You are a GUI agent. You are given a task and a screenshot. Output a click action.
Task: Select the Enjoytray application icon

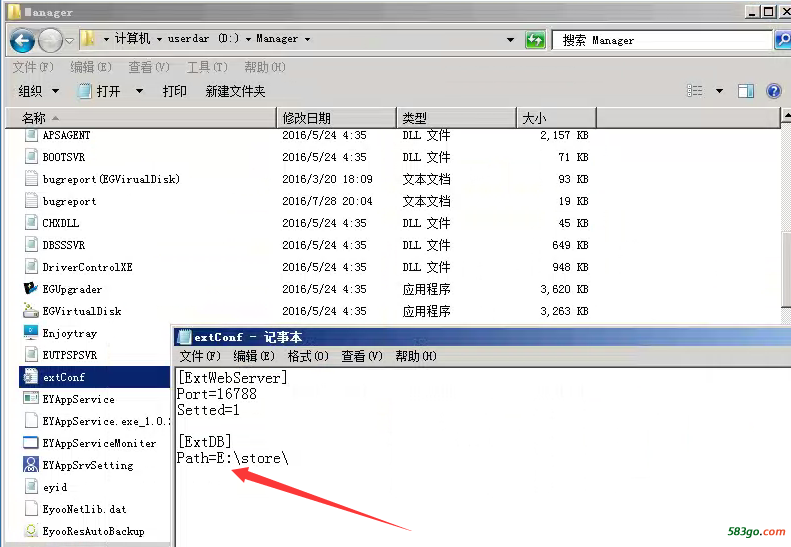pos(31,332)
